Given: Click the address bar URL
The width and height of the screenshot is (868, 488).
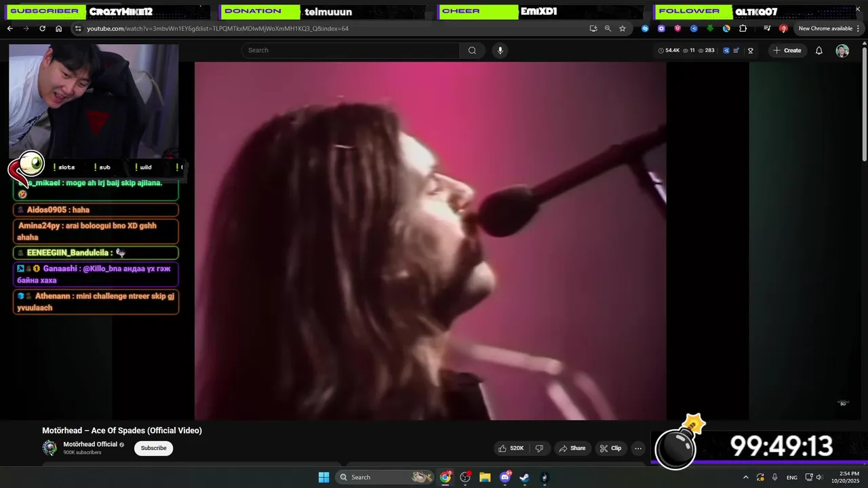Looking at the screenshot, I should 218,28.
